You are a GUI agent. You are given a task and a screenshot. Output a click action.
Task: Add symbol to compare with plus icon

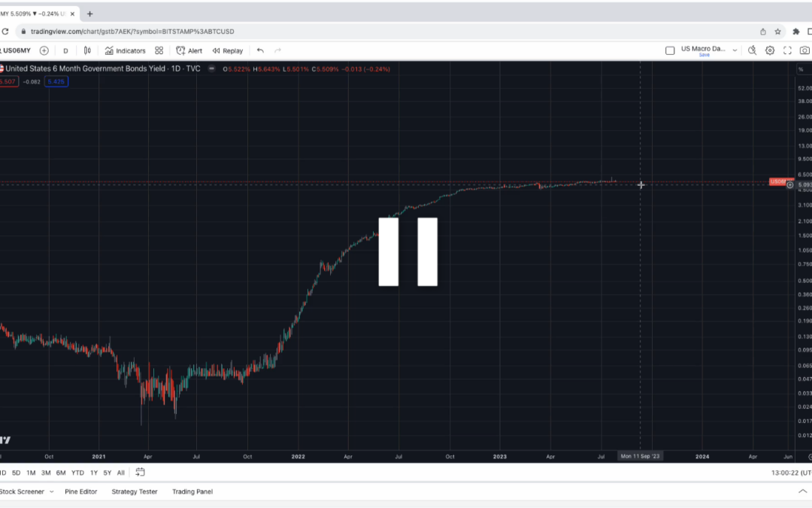pyautogui.click(x=44, y=50)
